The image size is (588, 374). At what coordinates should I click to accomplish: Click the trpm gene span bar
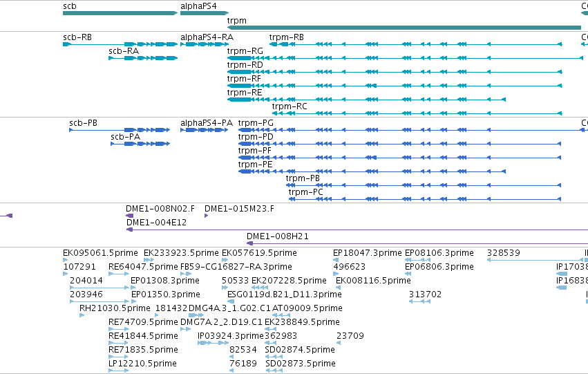coord(404,28)
